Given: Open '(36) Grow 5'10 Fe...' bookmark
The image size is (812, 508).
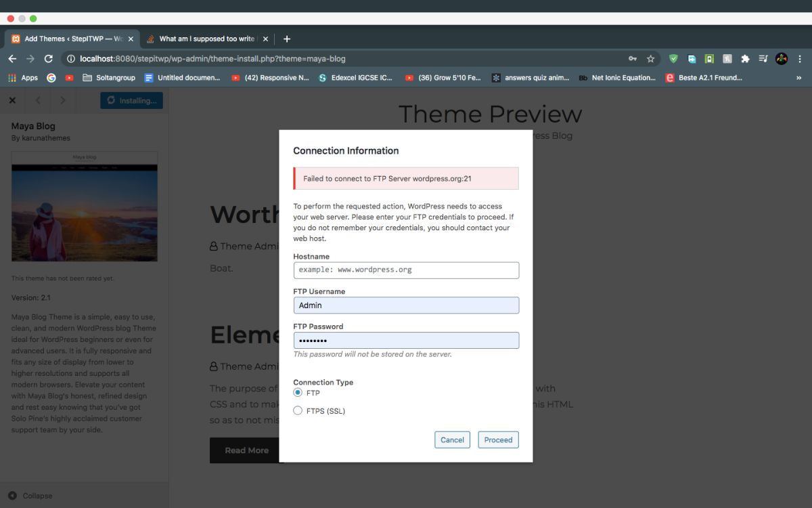Looking at the screenshot, I should (x=443, y=78).
